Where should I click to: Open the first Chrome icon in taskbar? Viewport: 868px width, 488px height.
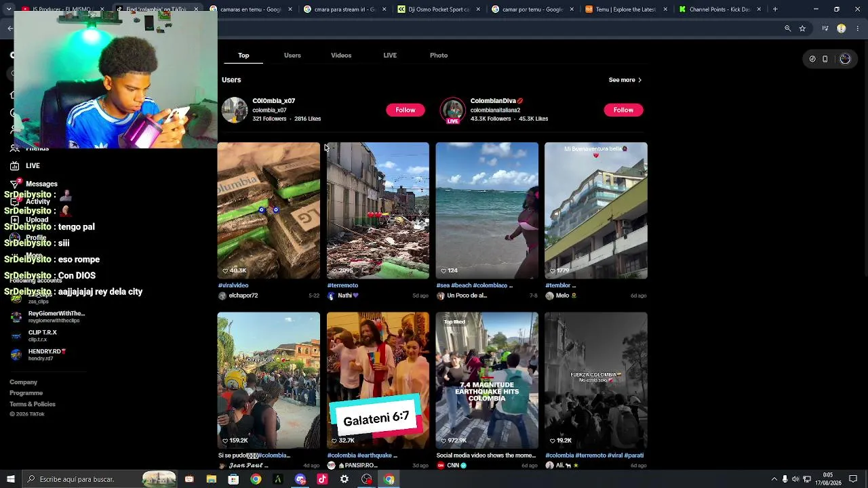point(256,479)
